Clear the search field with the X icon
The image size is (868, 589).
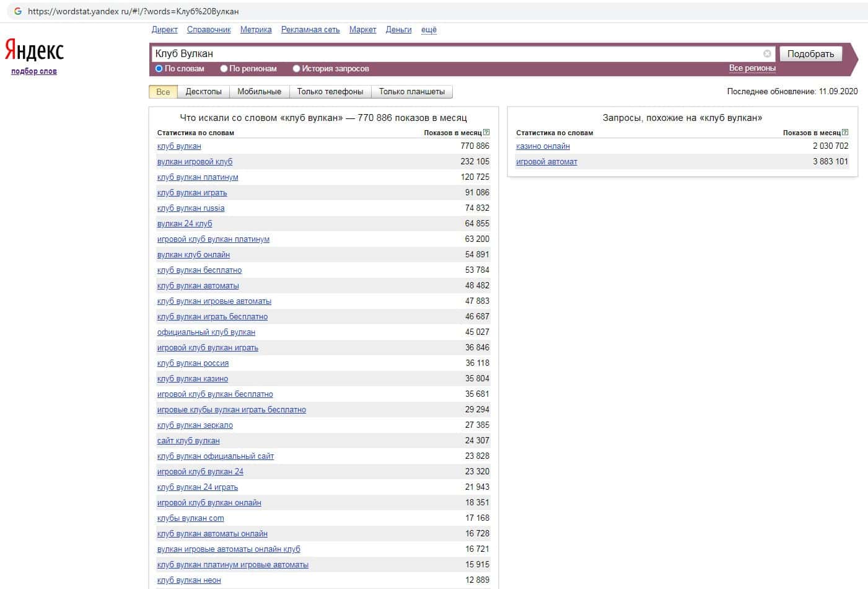pos(767,54)
